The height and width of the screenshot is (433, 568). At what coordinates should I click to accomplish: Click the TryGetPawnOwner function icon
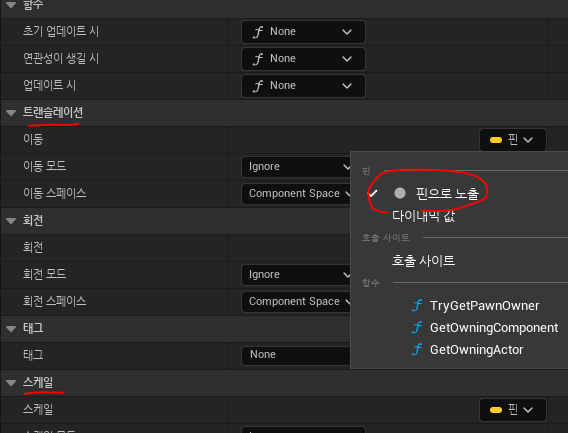pos(417,305)
